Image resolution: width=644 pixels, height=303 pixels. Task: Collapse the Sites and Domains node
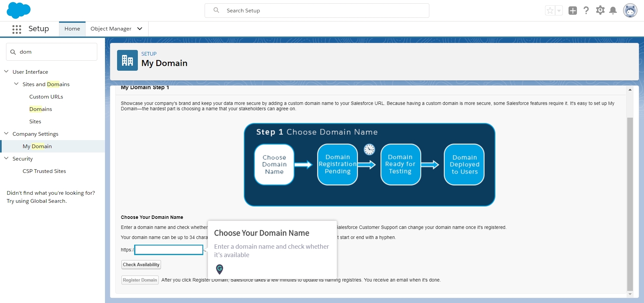pyautogui.click(x=16, y=84)
